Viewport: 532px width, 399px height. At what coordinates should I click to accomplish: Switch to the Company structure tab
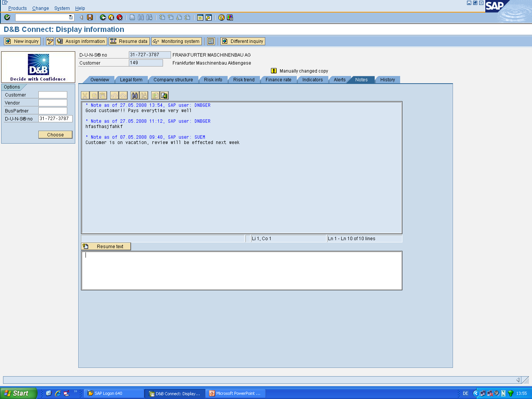(173, 80)
